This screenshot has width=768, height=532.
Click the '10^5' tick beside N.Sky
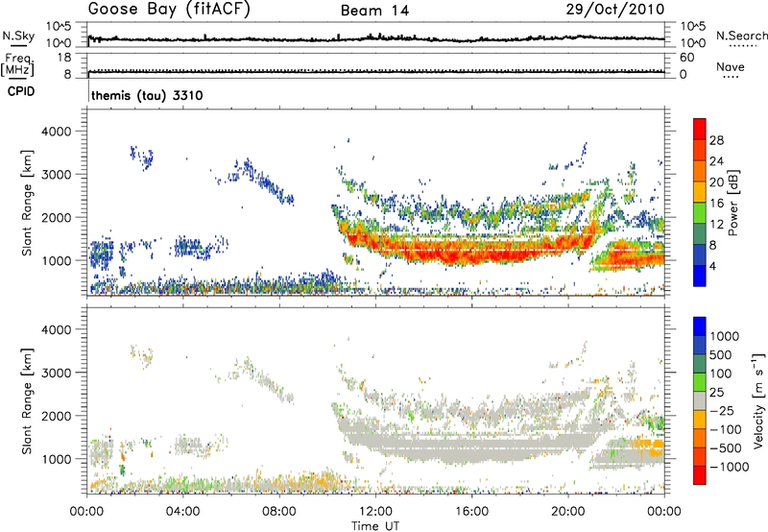(x=59, y=26)
